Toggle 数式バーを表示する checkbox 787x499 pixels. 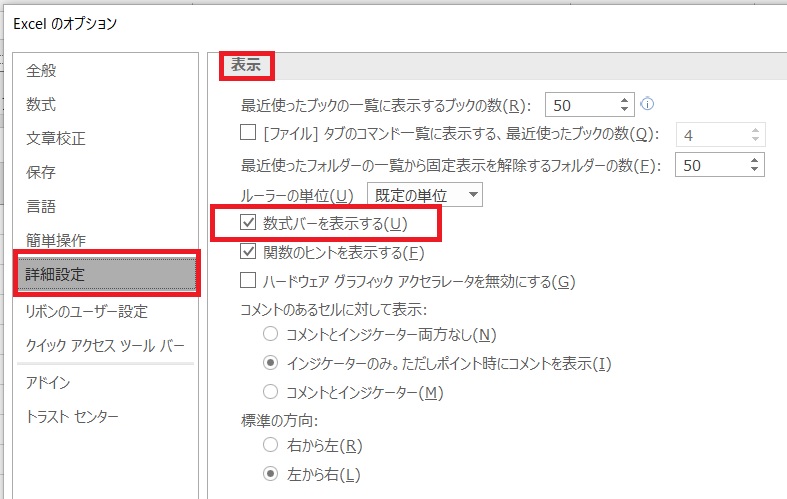click(248, 222)
